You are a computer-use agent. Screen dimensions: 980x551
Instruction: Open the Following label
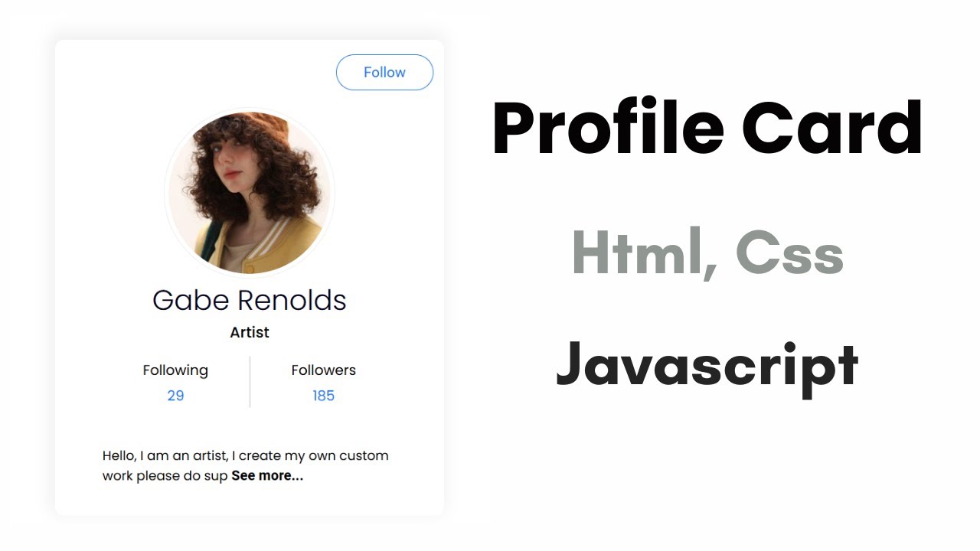175,370
